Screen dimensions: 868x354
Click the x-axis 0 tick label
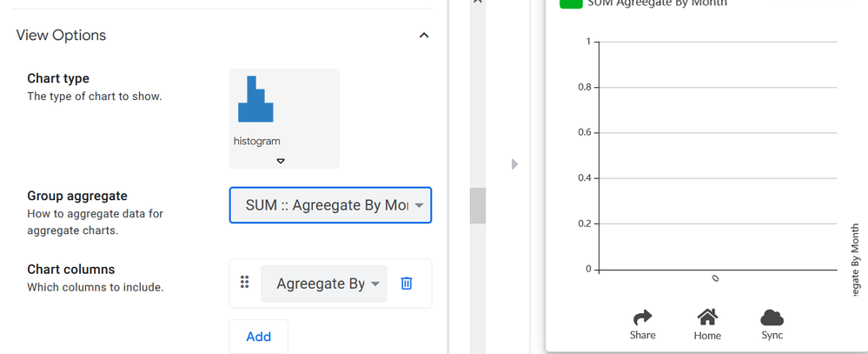(x=715, y=278)
